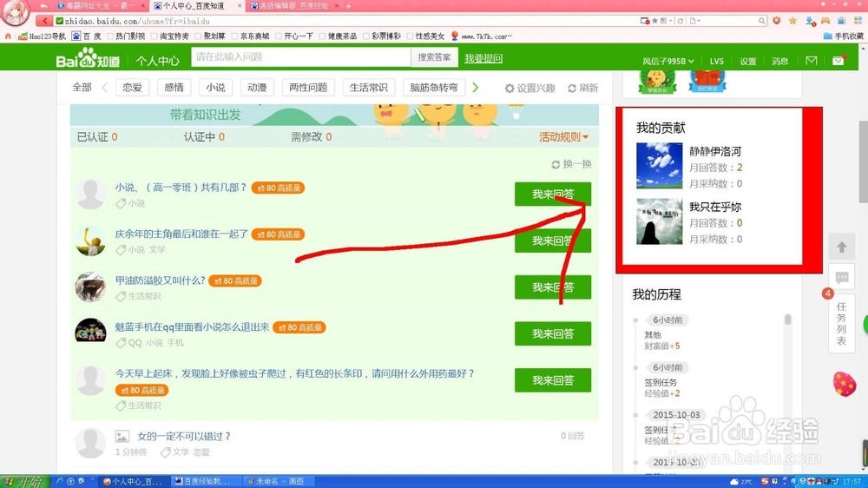Click the browser address bar URL

[x=137, y=21]
